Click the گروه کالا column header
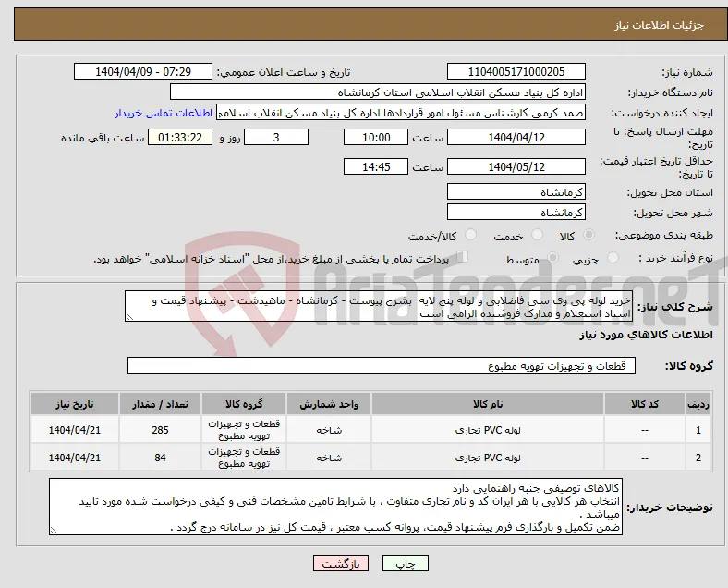Image resolution: width=728 pixels, height=588 pixels. click(244, 404)
